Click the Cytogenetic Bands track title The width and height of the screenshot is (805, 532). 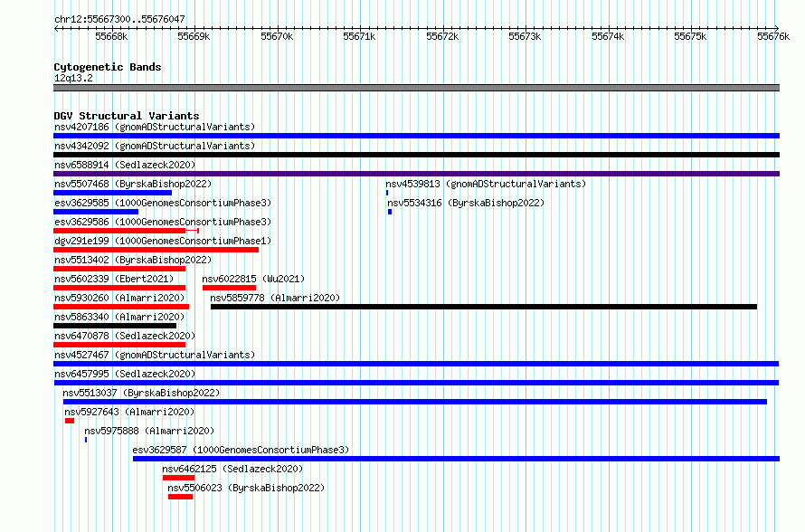[x=108, y=67]
